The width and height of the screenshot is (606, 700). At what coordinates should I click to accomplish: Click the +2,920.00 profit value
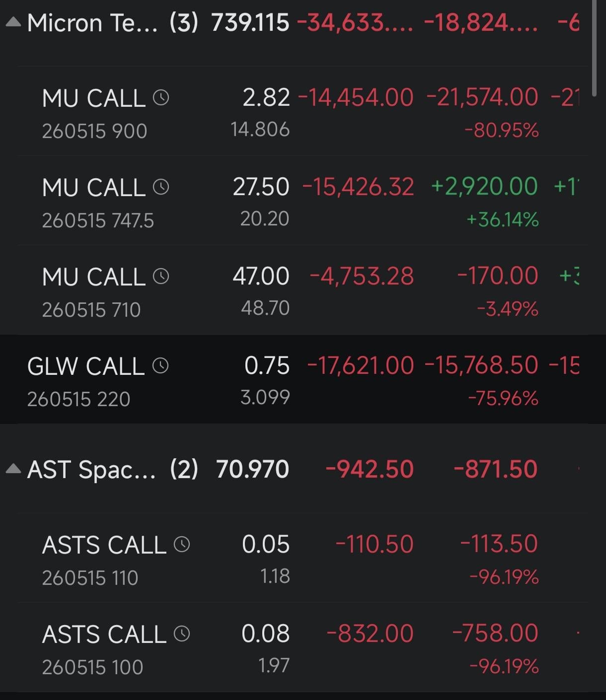click(x=484, y=187)
